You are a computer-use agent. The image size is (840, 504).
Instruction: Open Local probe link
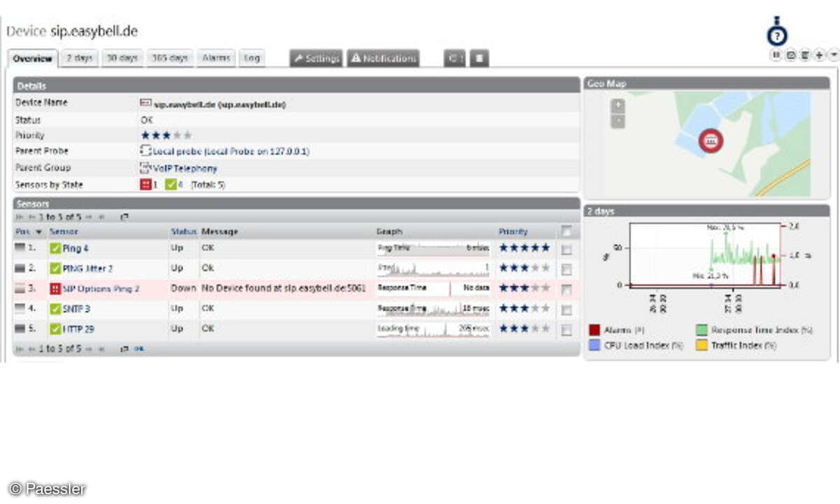[231, 151]
